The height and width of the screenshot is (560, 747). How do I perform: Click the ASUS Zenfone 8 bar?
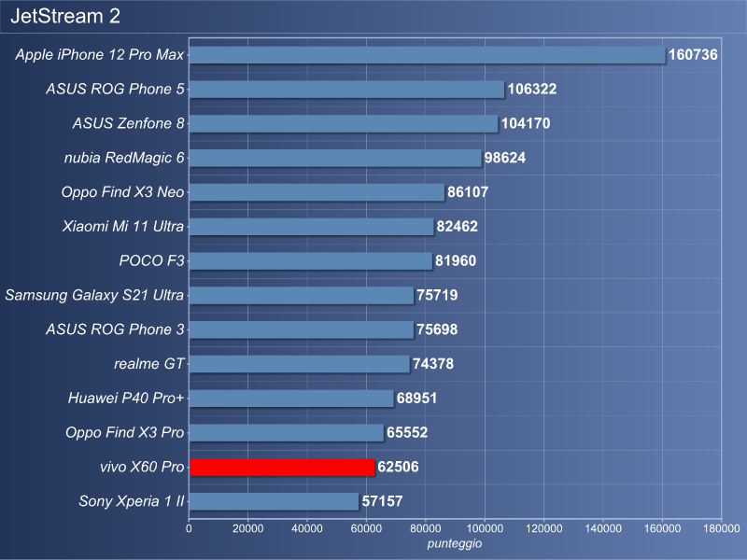(344, 124)
